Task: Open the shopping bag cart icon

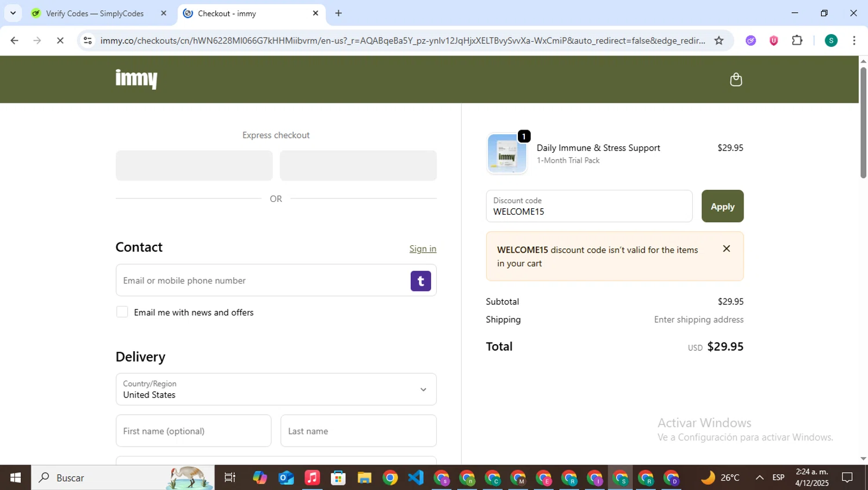Action: tap(735, 79)
